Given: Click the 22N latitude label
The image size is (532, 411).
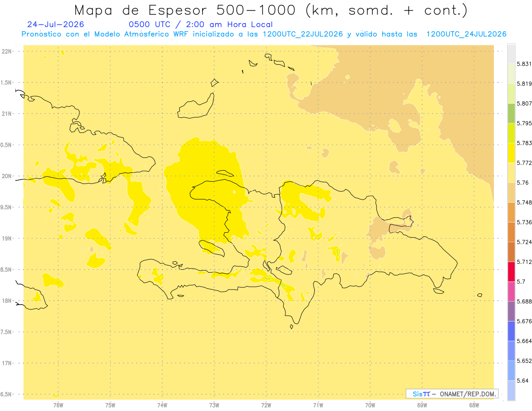Looking at the screenshot, I should (x=7, y=51).
